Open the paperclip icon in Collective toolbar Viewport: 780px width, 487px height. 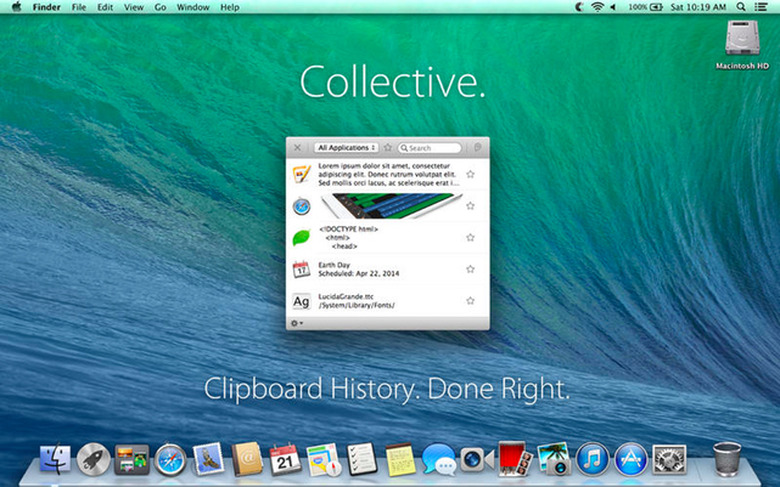point(478,148)
